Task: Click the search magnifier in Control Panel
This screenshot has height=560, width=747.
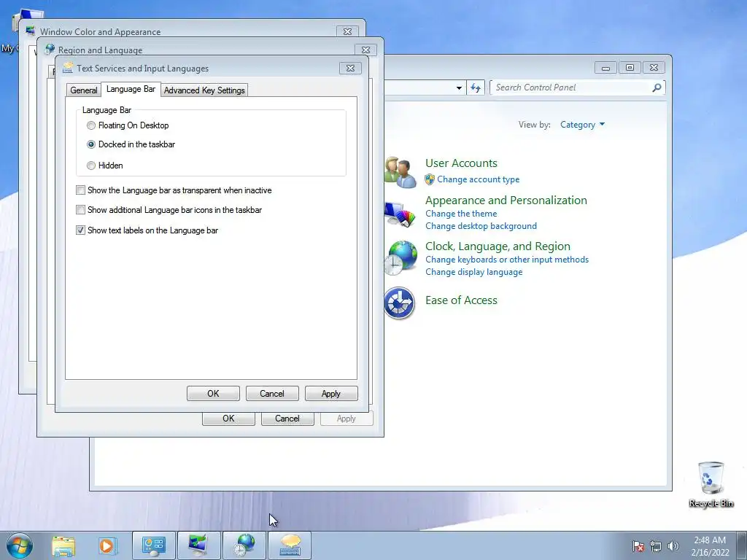Action: [x=657, y=87]
